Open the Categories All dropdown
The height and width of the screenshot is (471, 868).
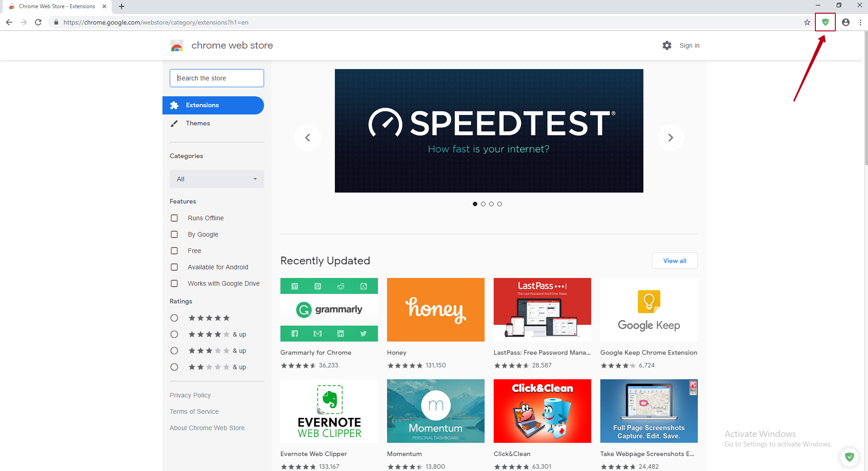tap(216, 178)
